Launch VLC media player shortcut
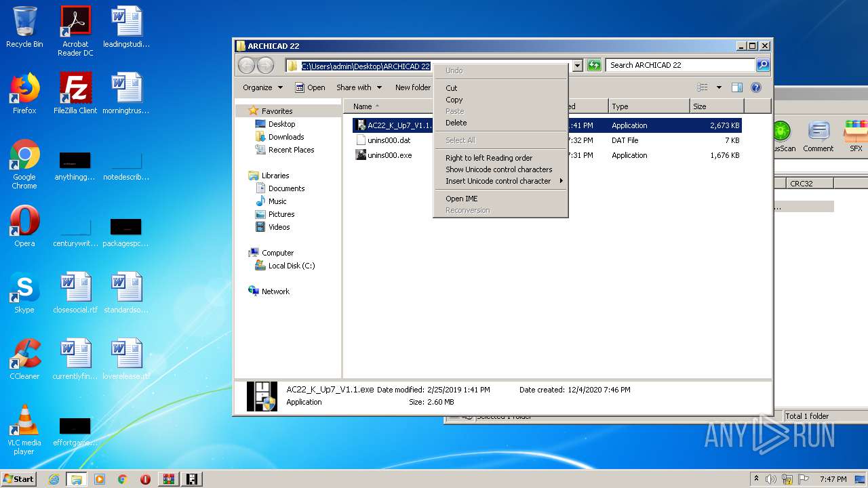The height and width of the screenshot is (488, 868). pos(24,430)
